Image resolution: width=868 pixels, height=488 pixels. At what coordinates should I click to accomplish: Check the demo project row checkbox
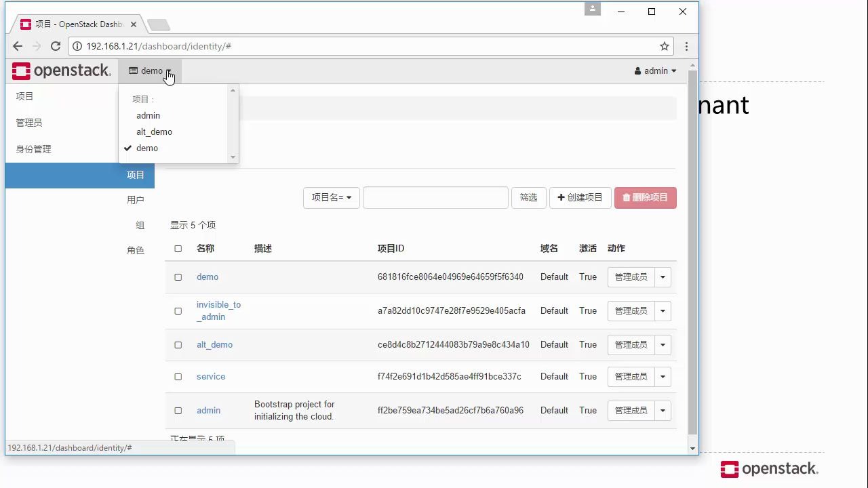178,277
